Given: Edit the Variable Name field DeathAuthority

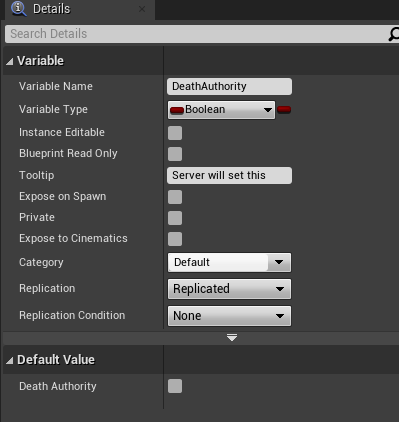Looking at the screenshot, I should 229,86.
